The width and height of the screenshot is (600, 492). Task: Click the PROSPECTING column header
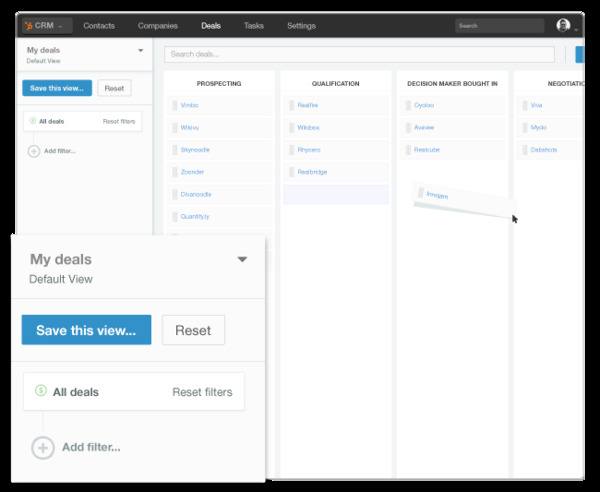(219, 83)
